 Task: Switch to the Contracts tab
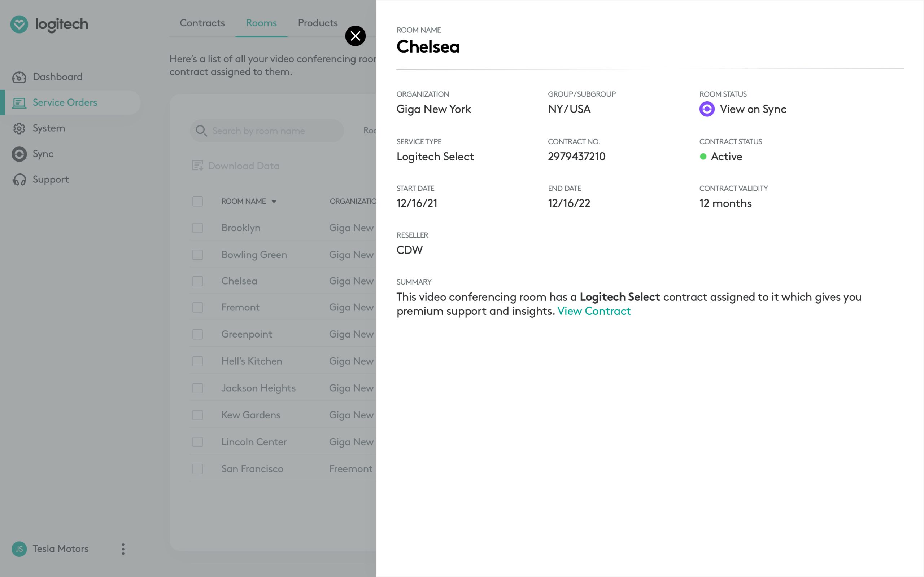pos(202,23)
